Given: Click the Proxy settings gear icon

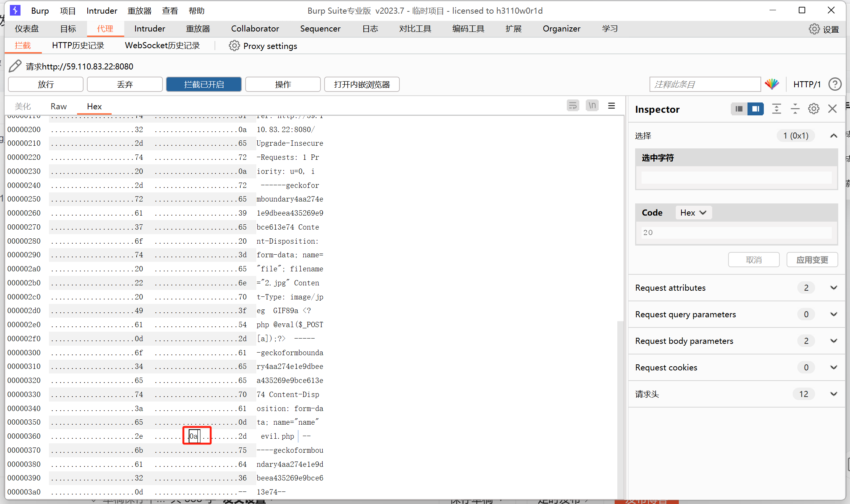Looking at the screenshot, I should [x=234, y=46].
